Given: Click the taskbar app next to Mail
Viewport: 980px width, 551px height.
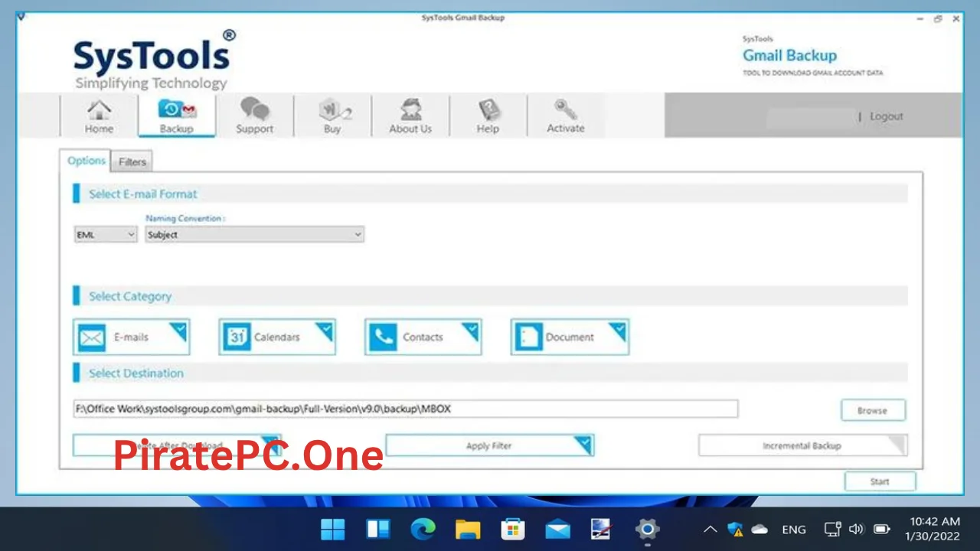Looking at the screenshot, I should pyautogui.click(x=602, y=529).
